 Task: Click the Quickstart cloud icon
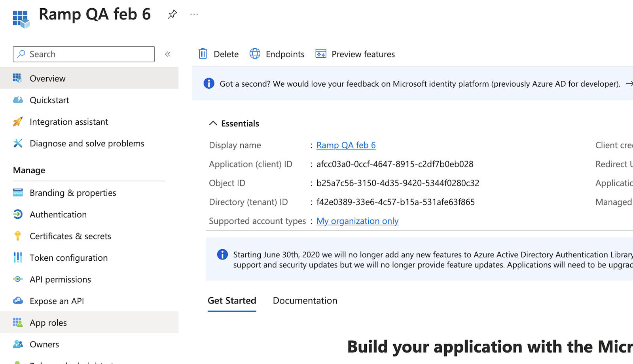[x=18, y=100]
